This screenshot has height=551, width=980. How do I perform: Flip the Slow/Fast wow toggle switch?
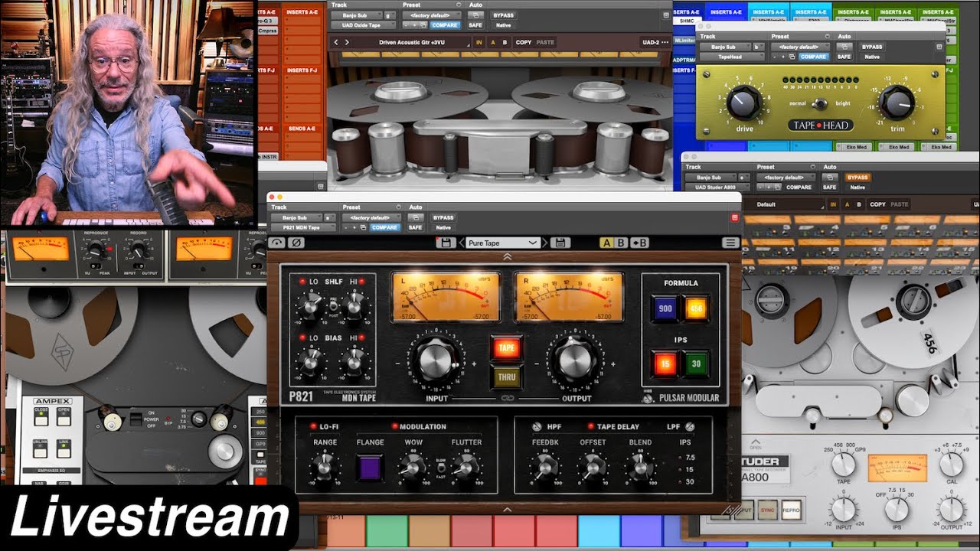pos(440,466)
